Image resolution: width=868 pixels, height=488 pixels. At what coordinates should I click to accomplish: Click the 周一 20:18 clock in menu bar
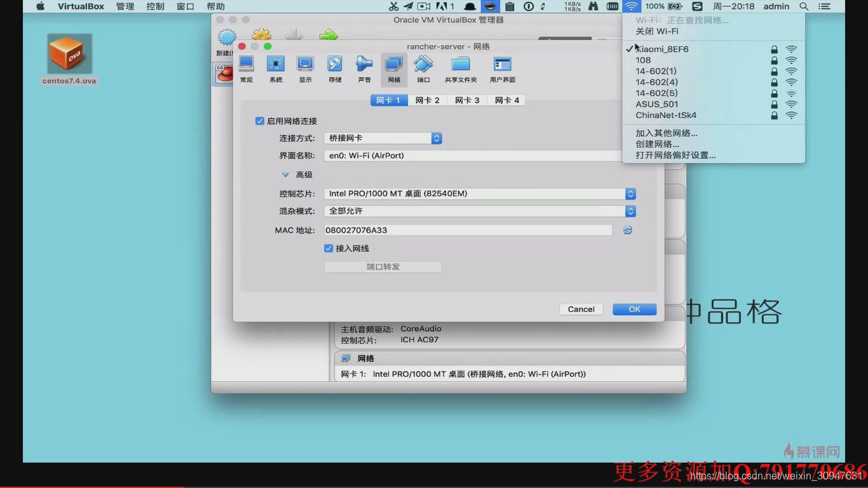point(733,6)
